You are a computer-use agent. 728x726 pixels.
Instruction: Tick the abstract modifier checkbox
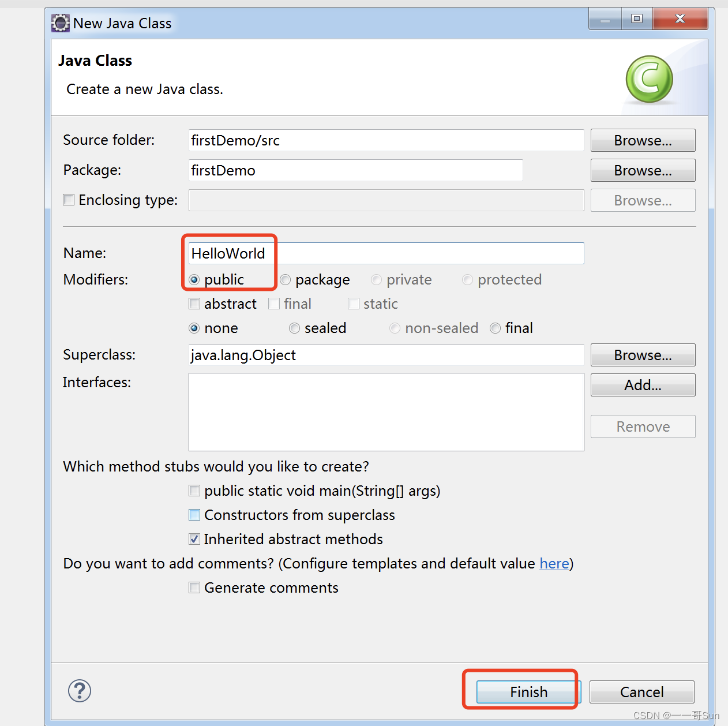coord(194,304)
